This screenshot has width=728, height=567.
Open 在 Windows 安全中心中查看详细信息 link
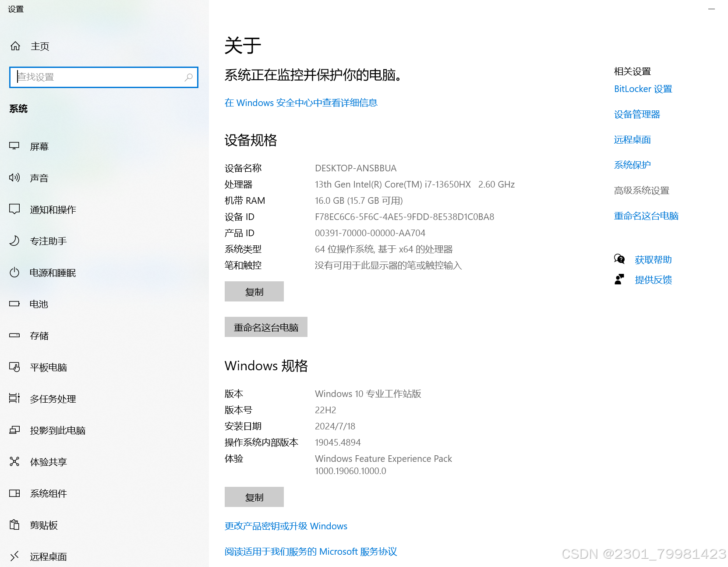(301, 103)
